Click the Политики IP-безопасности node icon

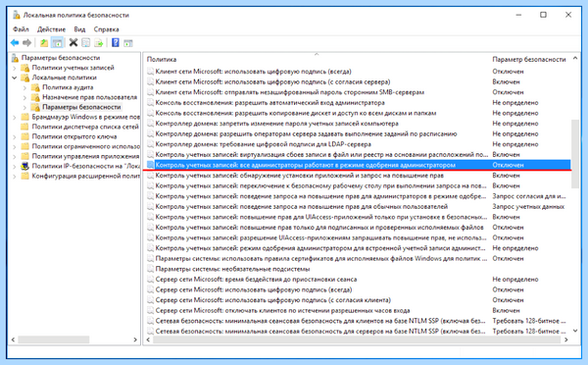coord(25,166)
